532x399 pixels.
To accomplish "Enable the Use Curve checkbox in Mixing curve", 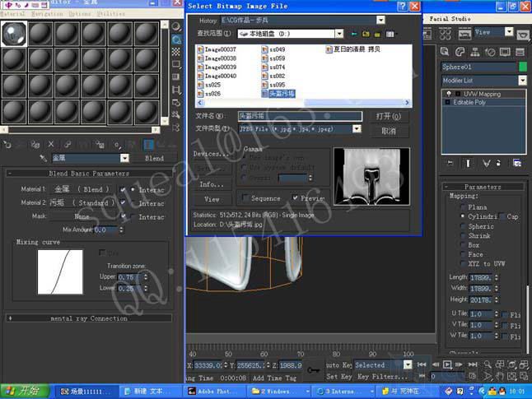I will pyautogui.click(x=102, y=253).
